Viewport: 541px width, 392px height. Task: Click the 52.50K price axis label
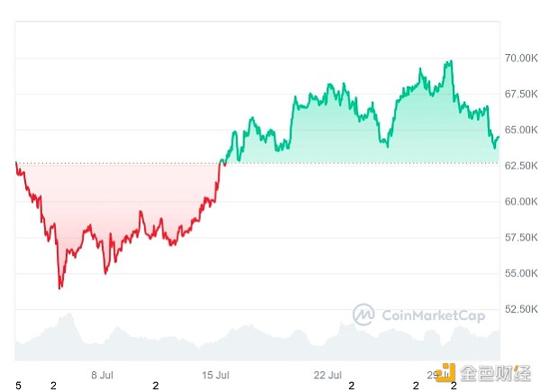pyautogui.click(x=522, y=309)
